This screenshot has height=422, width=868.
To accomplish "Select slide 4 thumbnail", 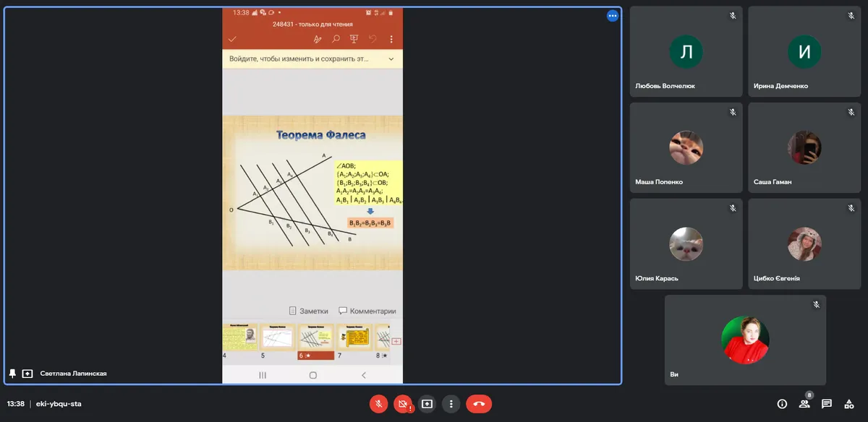I will coord(240,337).
